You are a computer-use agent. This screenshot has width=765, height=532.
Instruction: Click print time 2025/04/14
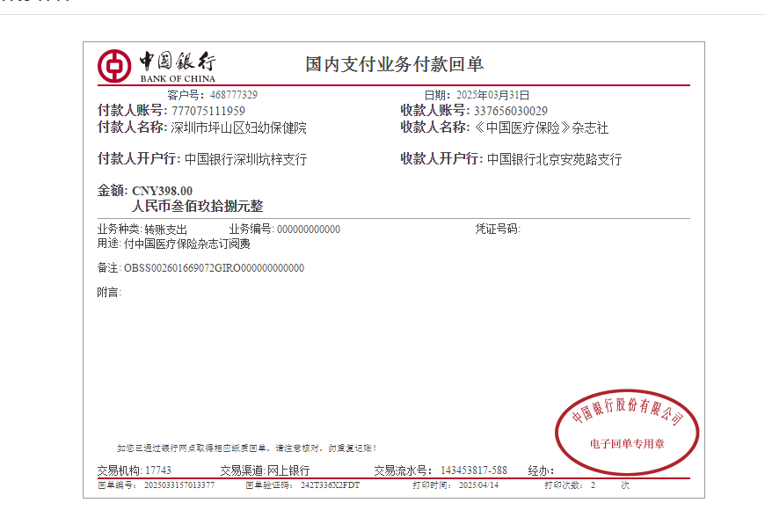(478, 485)
